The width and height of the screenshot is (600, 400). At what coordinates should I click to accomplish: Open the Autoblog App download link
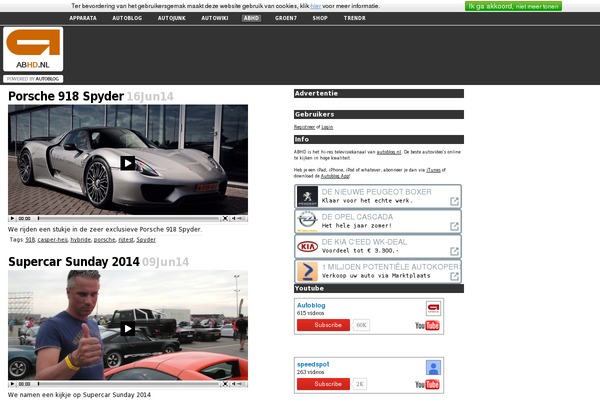(335, 176)
